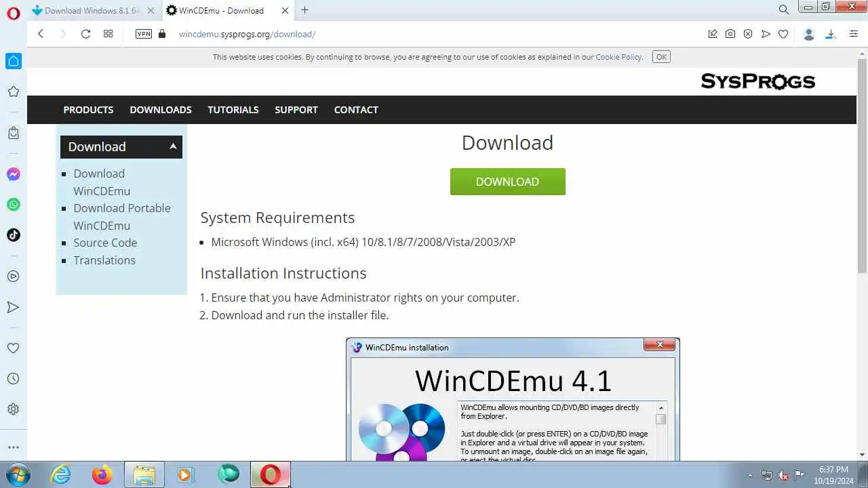Toggle the VPN badge in address bar

pos(144,34)
